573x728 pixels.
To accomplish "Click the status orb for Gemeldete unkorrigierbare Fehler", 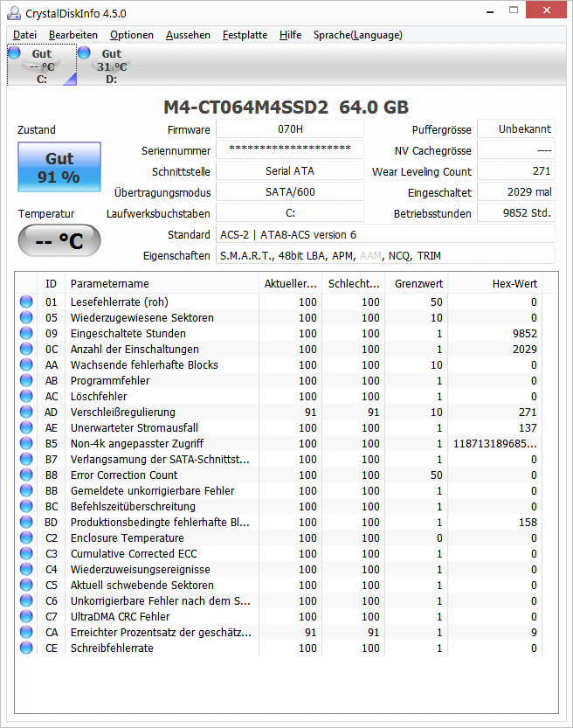I will click(26, 491).
